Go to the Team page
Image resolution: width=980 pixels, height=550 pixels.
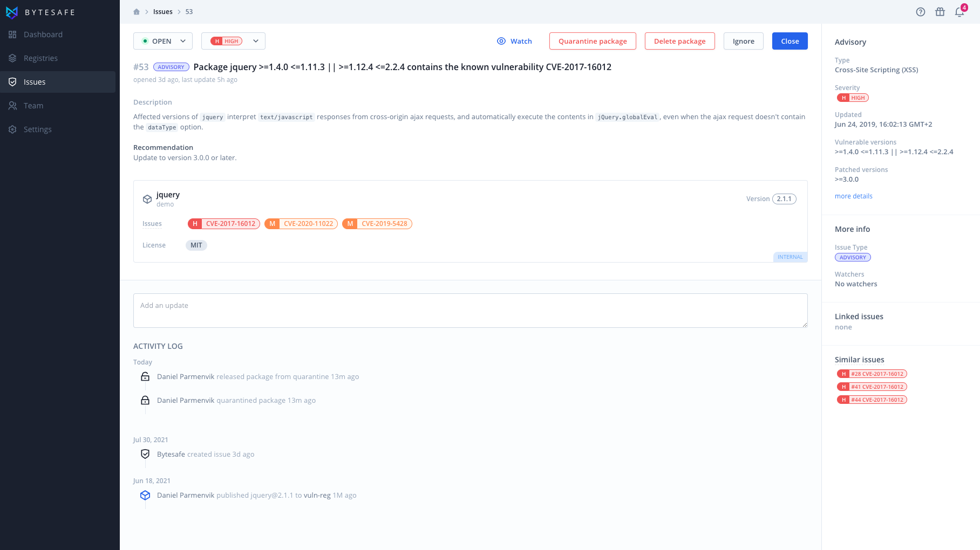(x=58, y=106)
